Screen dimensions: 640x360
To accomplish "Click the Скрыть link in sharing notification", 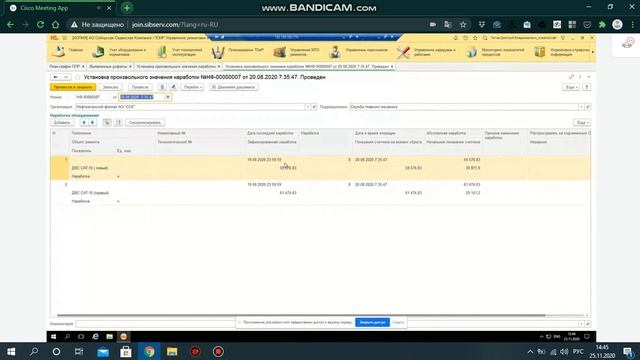I will 398,322.
